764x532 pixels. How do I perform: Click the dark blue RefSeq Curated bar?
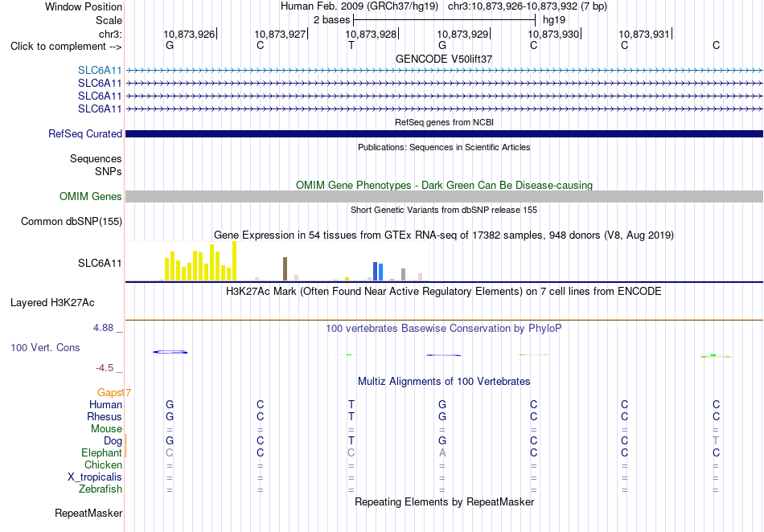(x=444, y=134)
